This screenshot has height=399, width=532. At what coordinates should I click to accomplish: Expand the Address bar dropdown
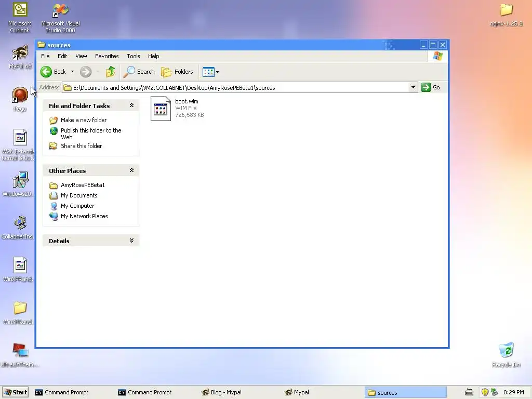[413, 87]
